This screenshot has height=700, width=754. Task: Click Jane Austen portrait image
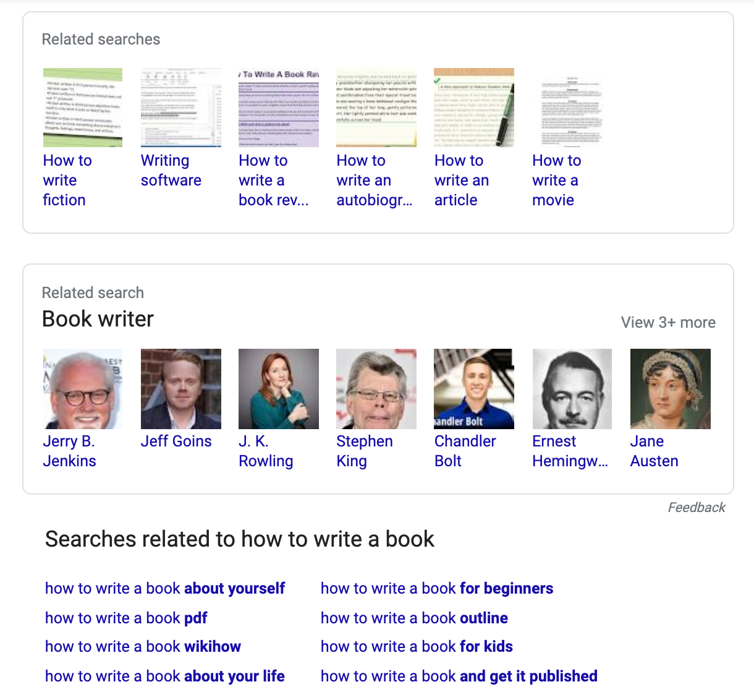pyautogui.click(x=671, y=389)
